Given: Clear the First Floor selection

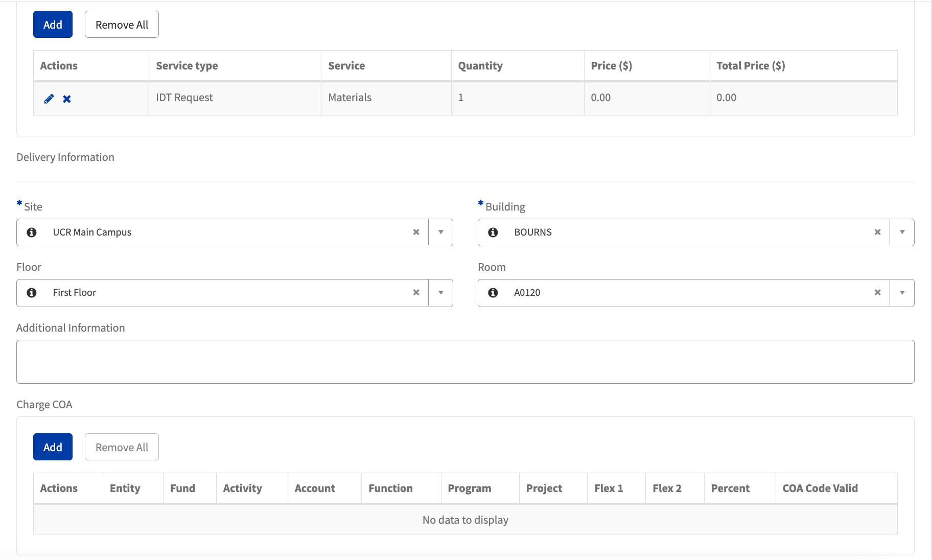Looking at the screenshot, I should pyautogui.click(x=416, y=293).
